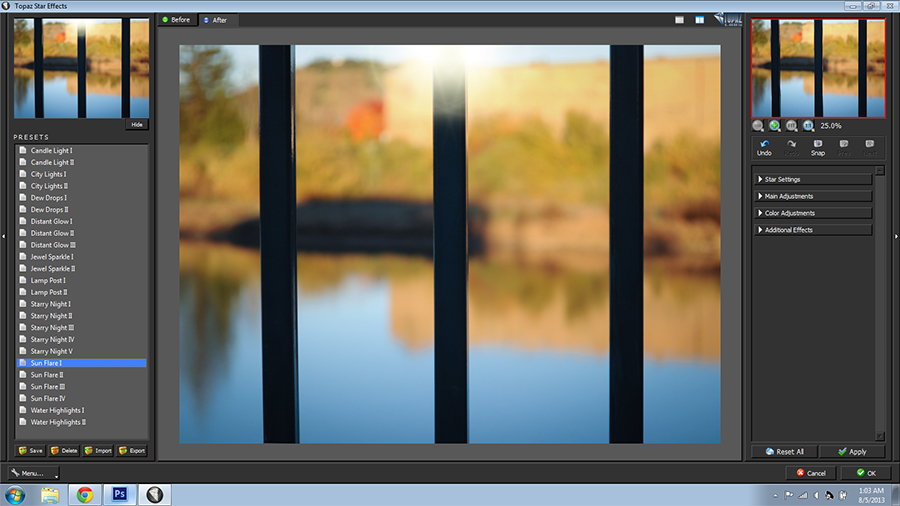
Task: Switch to split-screen view layout
Action: pos(699,20)
